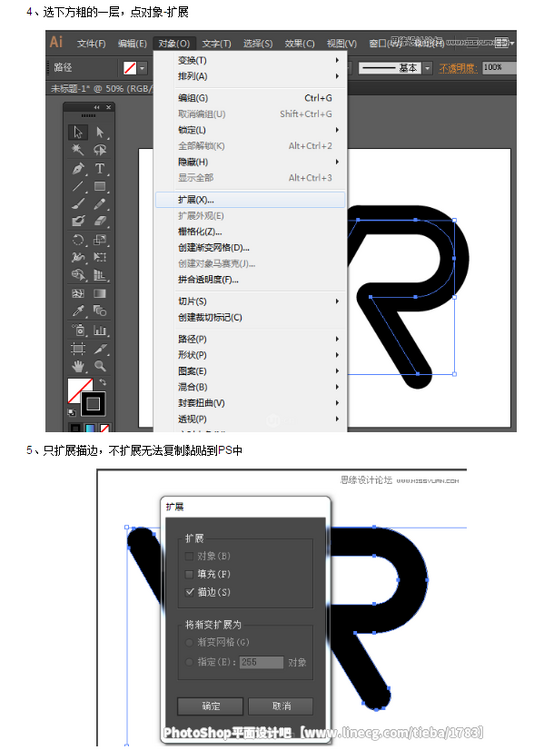Viewport: 534px width, 750px height.
Task: Click the gradient mode swatch below stroke
Action: click(x=89, y=427)
